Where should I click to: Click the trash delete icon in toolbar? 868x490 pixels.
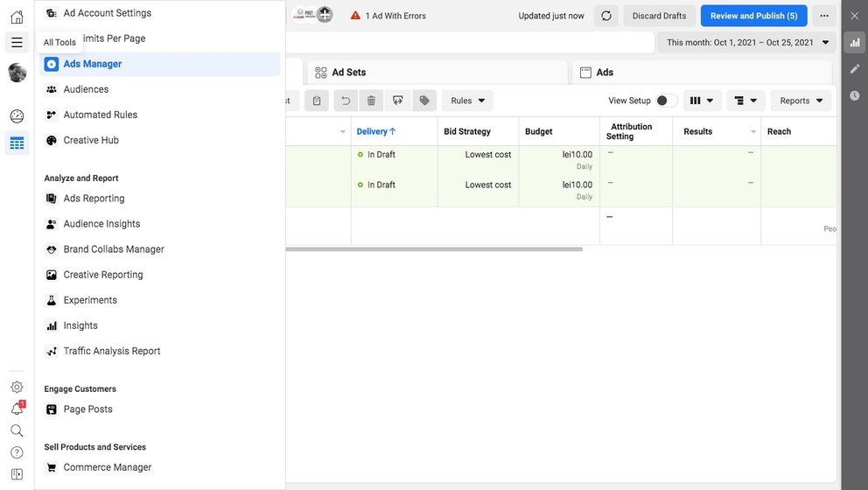coord(371,101)
